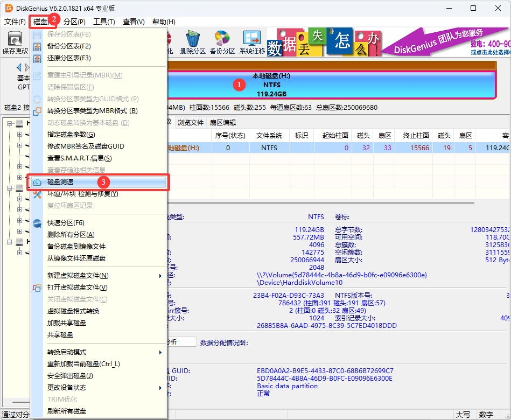
Task: Click the 标识 column header
Action: pyautogui.click(x=302, y=136)
